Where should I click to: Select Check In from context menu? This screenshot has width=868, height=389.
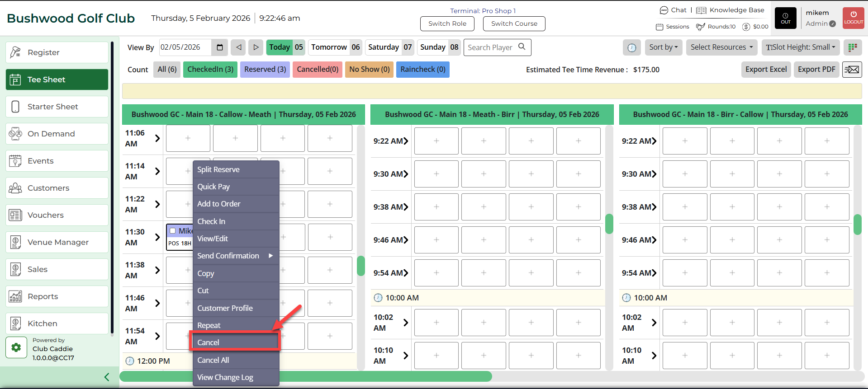click(211, 221)
